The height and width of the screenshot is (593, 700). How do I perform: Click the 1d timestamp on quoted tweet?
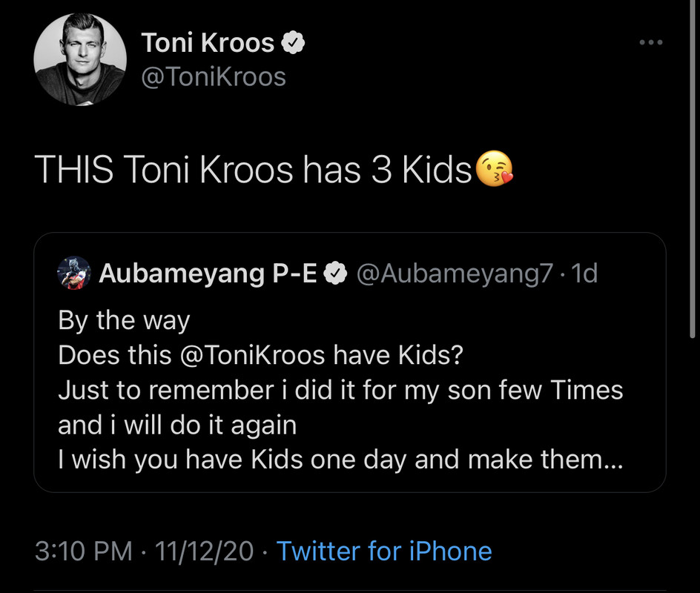click(586, 274)
